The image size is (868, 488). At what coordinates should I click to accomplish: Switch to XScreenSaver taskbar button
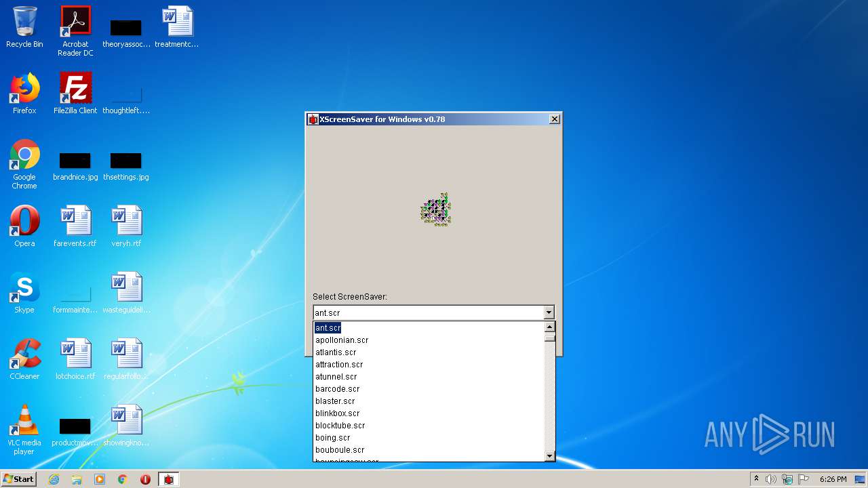click(168, 479)
